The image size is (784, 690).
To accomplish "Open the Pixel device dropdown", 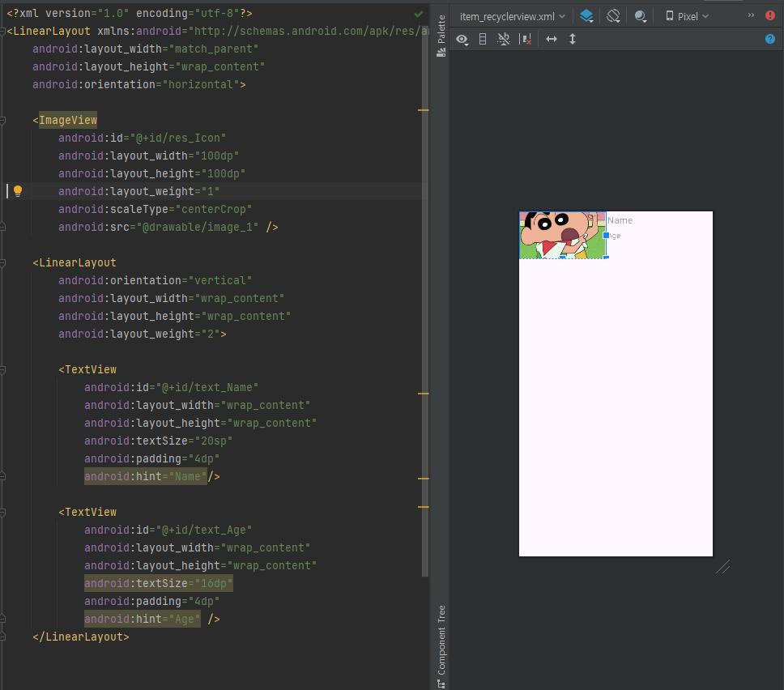I will pyautogui.click(x=688, y=16).
